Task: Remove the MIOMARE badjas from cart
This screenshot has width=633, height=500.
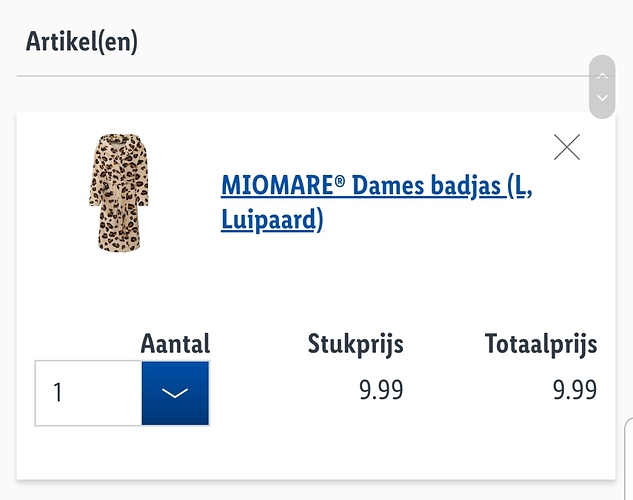Action: pos(567,147)
